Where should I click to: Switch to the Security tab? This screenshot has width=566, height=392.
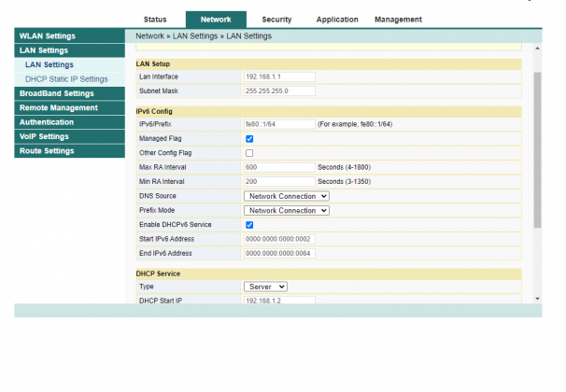click(276, 19)
